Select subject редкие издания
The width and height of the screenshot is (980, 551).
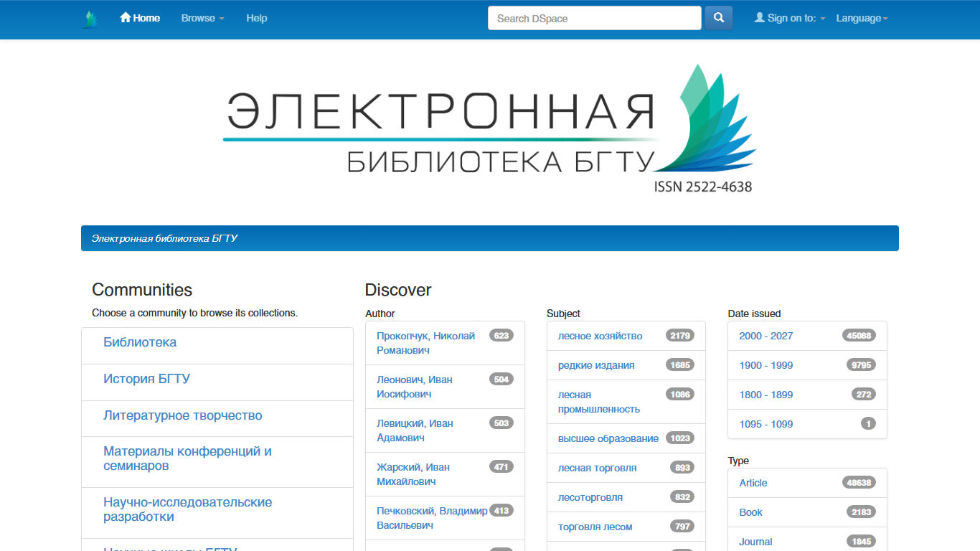(596, 365)
